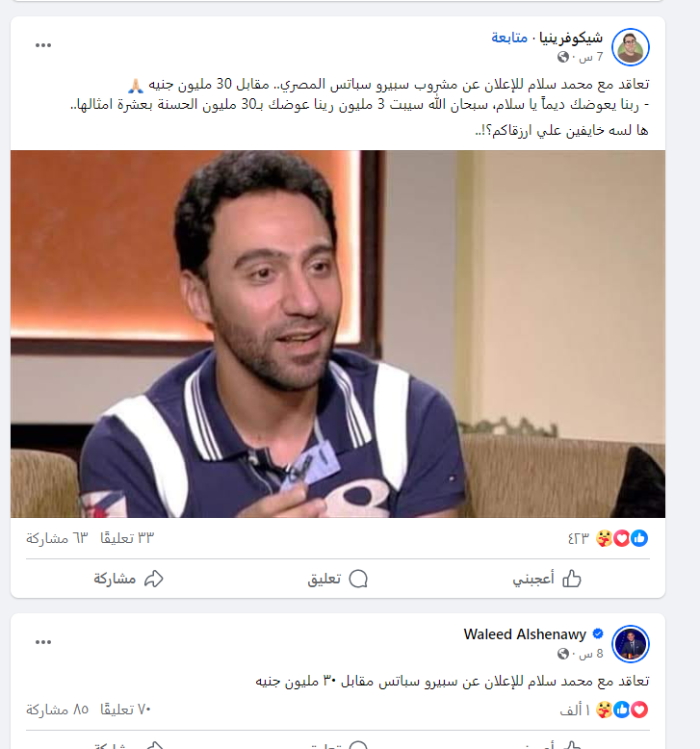Click public globe icon on Waleed's post
Screen dimensions: 700x749
(563, 654)
